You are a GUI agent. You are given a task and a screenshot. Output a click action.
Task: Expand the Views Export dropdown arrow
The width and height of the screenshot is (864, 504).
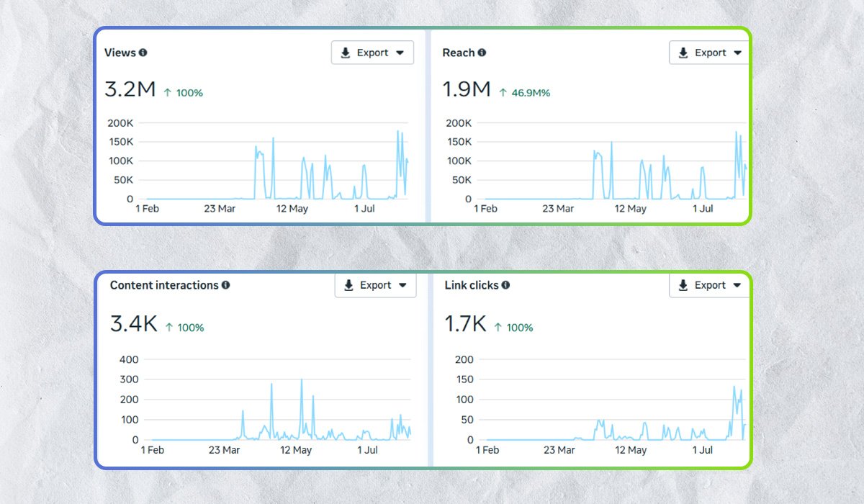(x=400, y=53)
